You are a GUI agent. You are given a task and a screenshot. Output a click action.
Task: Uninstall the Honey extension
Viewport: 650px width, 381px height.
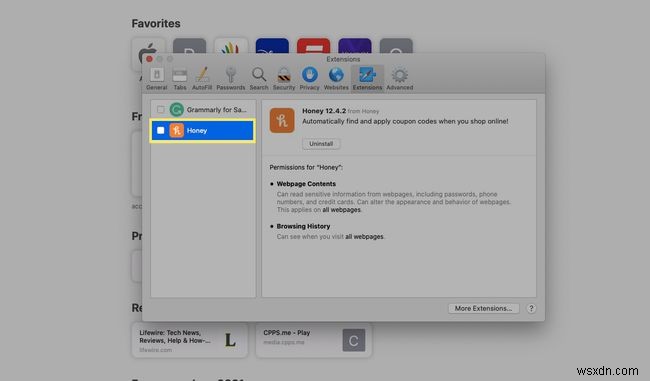tap(321, 144)
